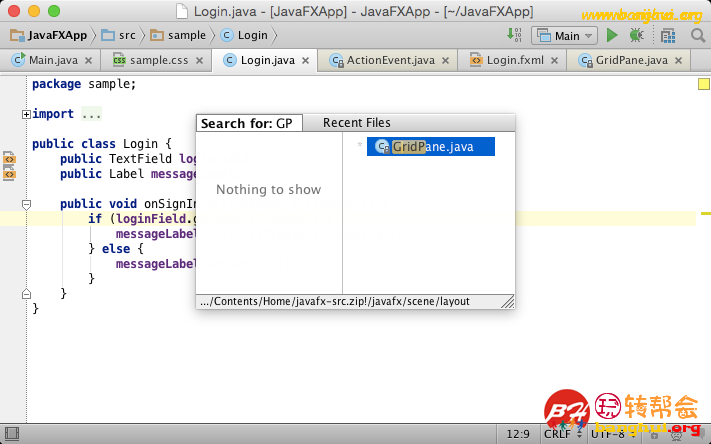Collapse onSignIn method fold marker
This screenshot has height=444, width=711.
click(x=26, y=205)
